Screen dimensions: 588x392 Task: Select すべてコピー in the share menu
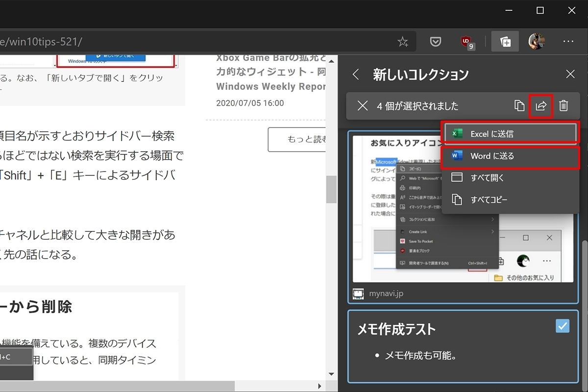[511, 199]
